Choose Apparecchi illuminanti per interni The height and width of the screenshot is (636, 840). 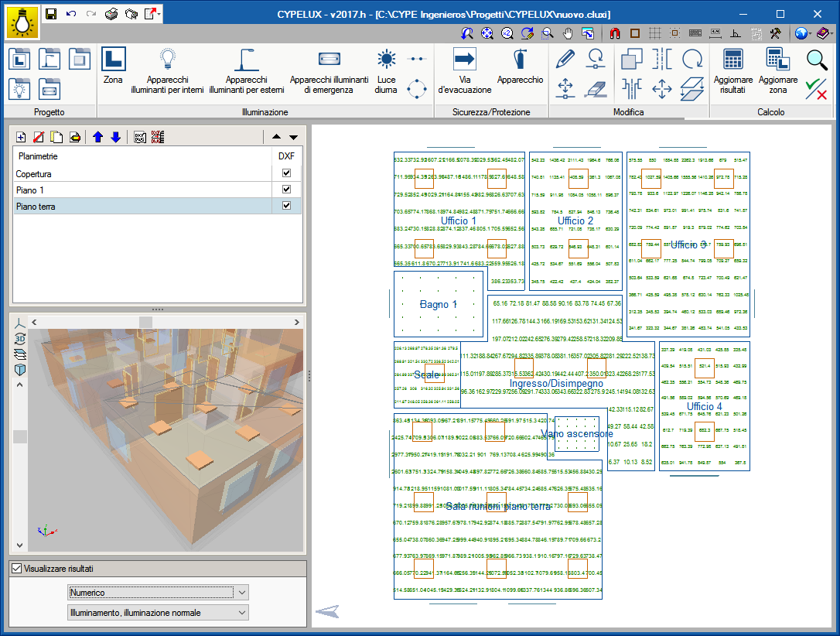pos(167,70)
